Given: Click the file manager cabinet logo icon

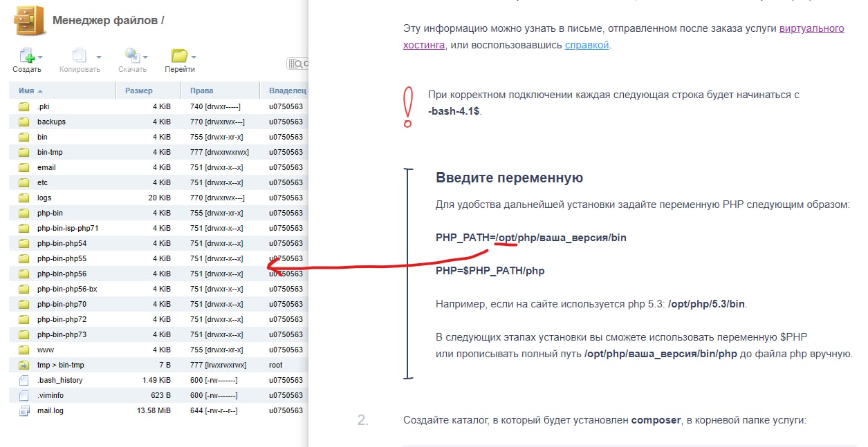Looking at the screenshot, I should (30, 20).
